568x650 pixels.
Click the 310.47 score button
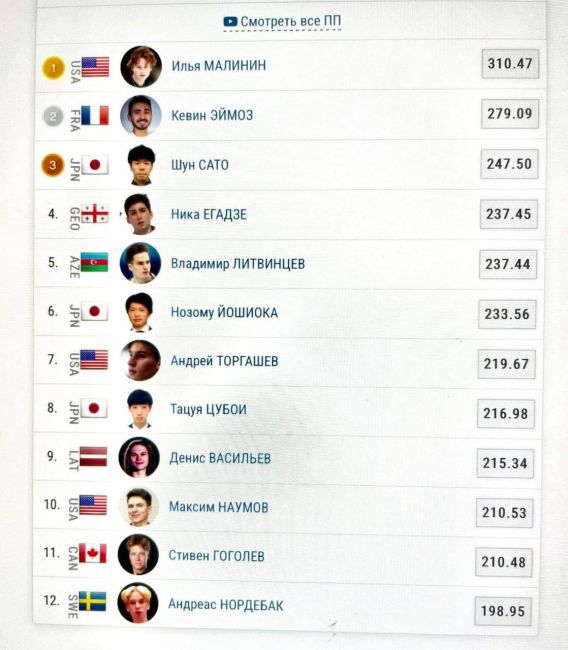point(510,64)
